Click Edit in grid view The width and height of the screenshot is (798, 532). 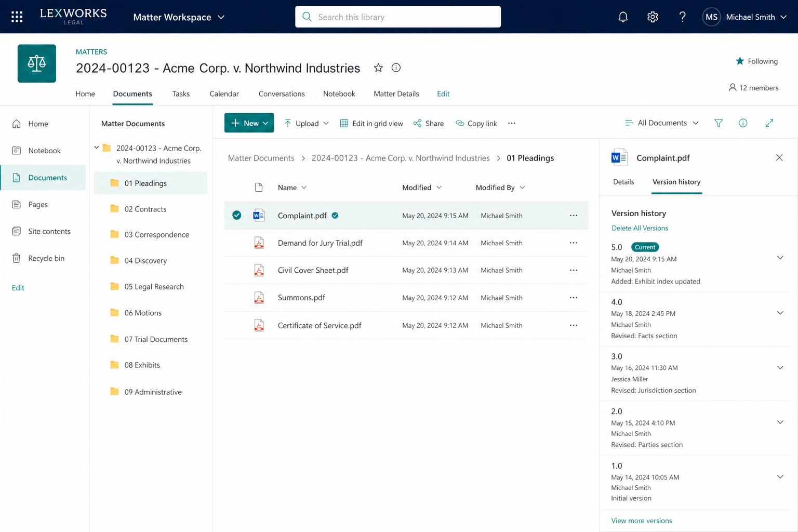point(371,123)
